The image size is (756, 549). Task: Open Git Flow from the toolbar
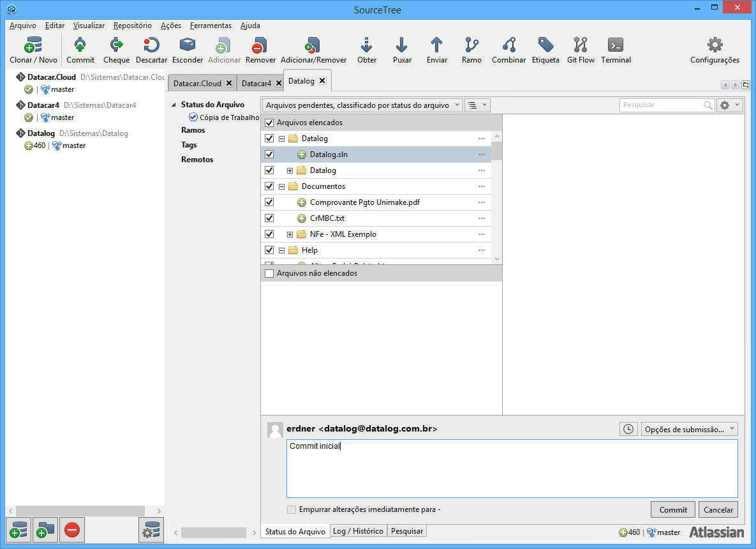click(581, 50)
